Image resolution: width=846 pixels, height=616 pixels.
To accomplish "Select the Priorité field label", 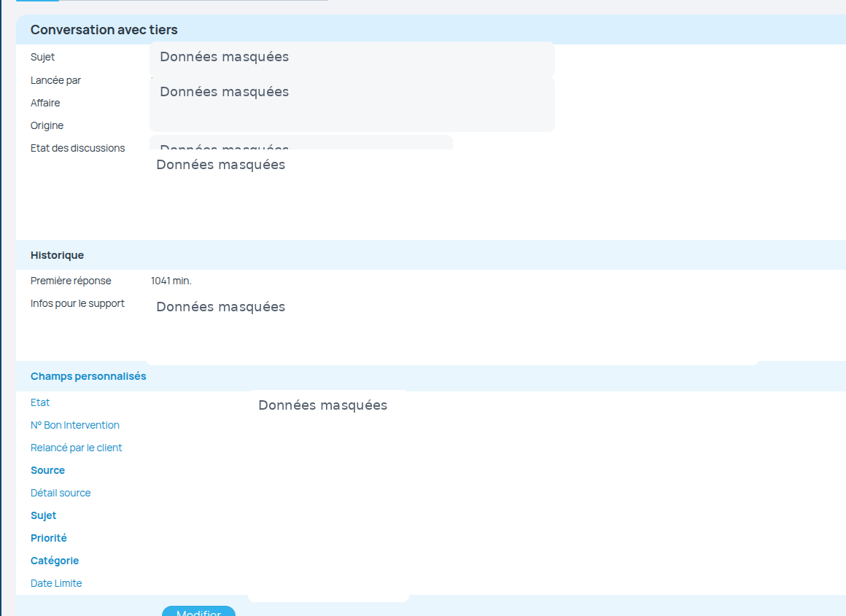I will click(49, 538).
